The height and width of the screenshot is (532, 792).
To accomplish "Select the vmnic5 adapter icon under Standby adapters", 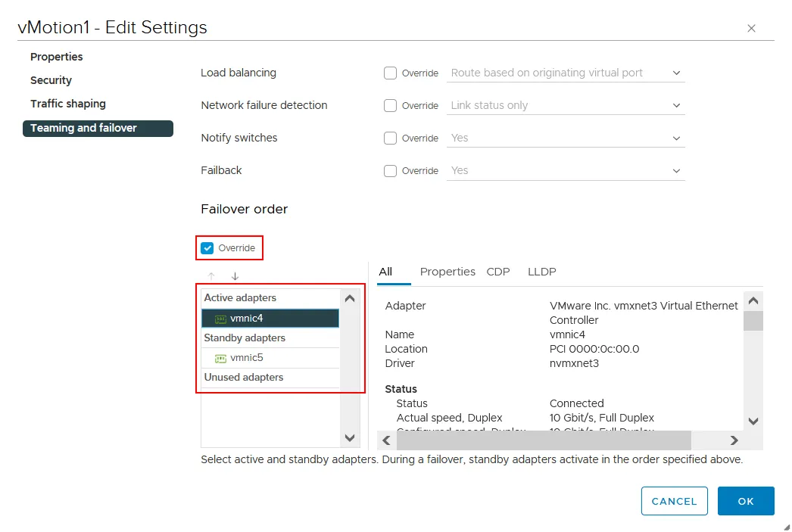I will click(221, 357).
